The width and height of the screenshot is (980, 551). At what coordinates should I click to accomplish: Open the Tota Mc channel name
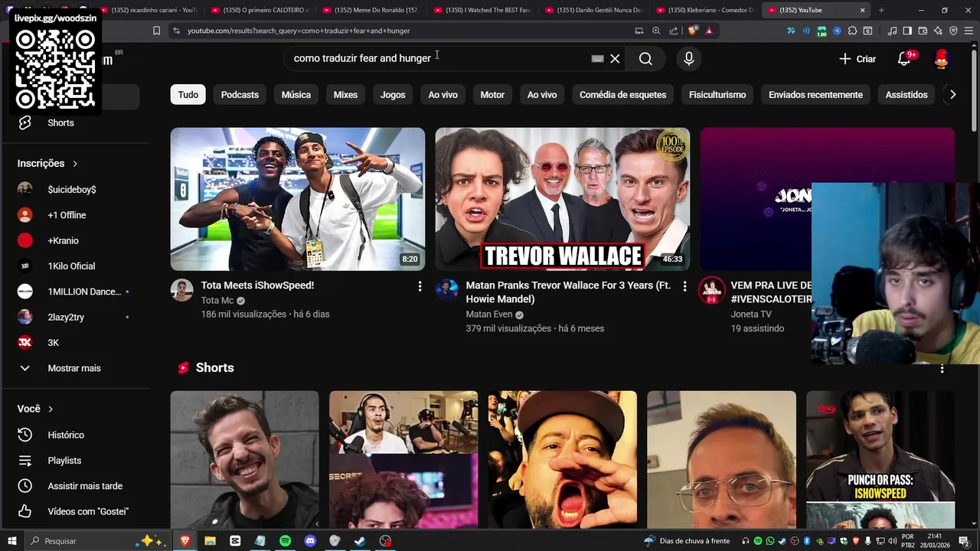[x=217, y=301]
